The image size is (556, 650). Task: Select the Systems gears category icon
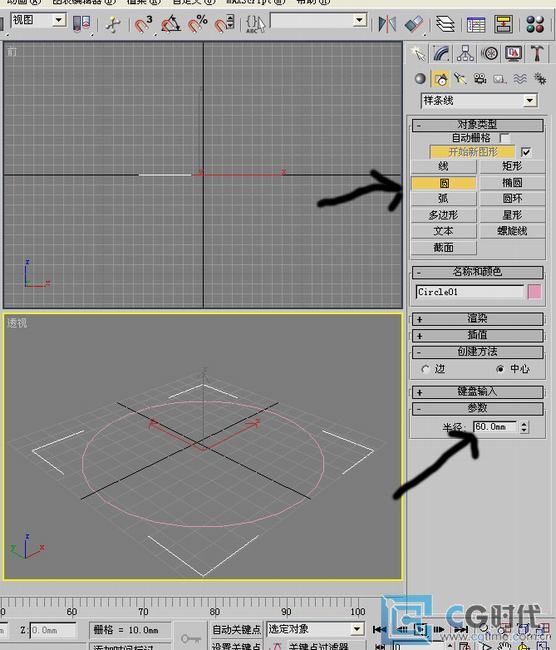click(540, 78)
